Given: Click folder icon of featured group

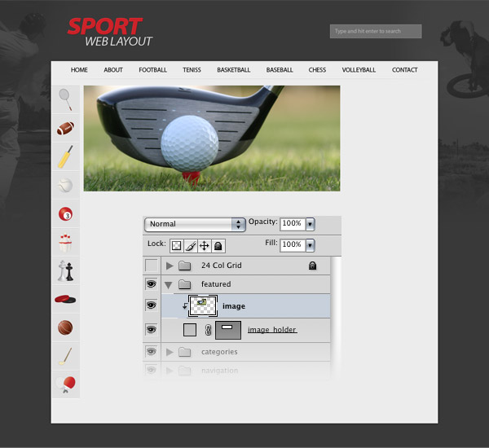Looking at the screenshot, I should [x=185, y=284].
